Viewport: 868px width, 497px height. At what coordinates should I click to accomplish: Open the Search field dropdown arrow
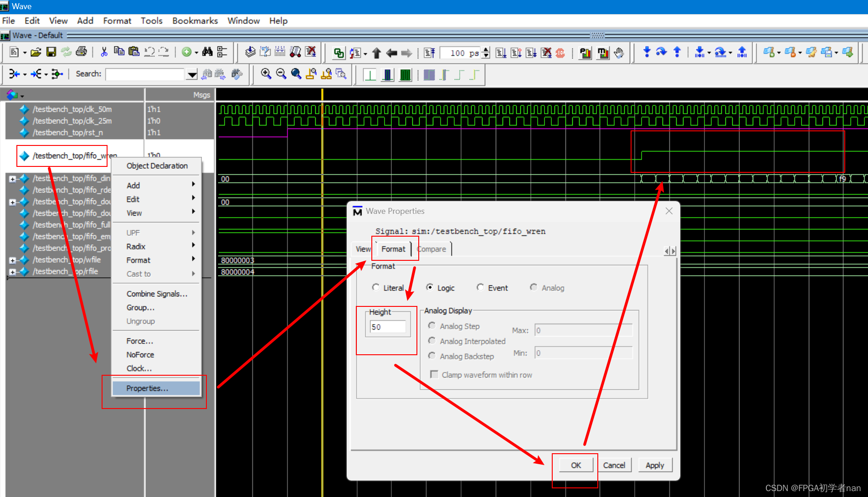pyautogui.click(x=192, y=74)
